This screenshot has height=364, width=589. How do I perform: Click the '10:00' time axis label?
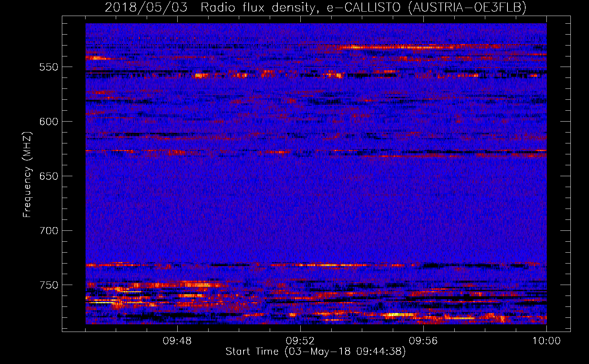pyautogui.click(x=546, y=341)
